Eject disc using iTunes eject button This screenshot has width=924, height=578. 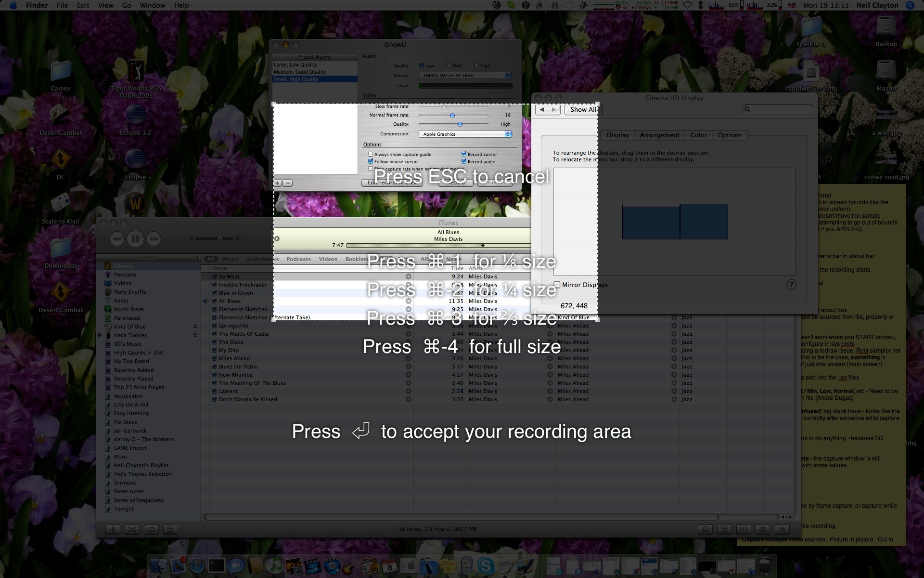(x=782, y=529)
